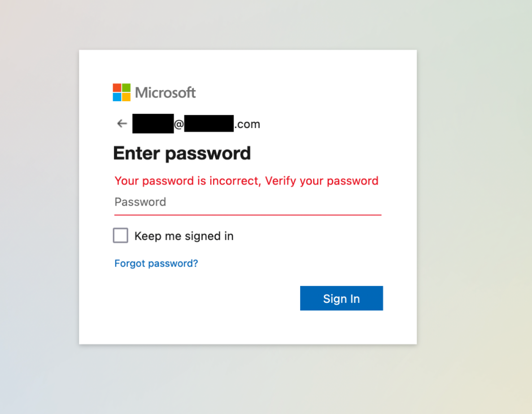Click the Microsoft four-square logo
The height and width of the screenshot is (414, 532).
pos(122,92)
